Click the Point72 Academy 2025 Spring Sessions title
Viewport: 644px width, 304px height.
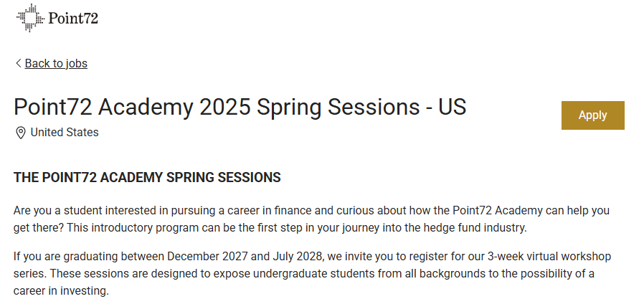(x=240, y=107)
